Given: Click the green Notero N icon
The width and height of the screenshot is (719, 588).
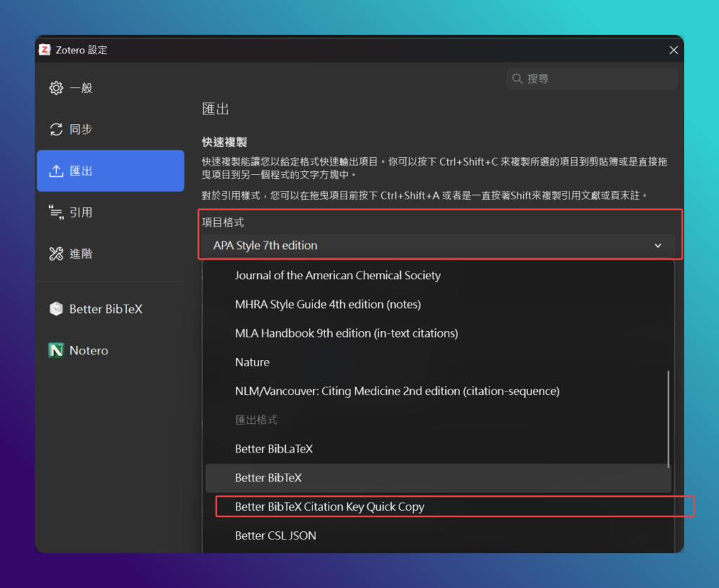Looking at the screenshot, I should 56,351.
